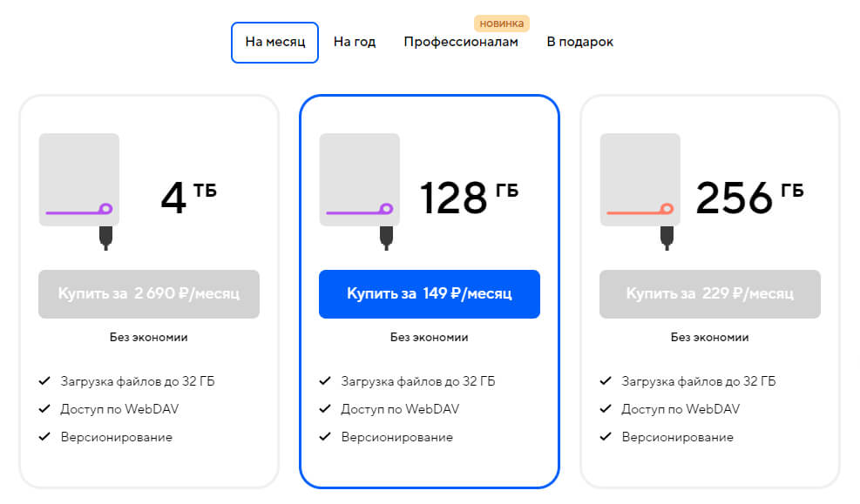Screen dimensions: 860x504
Task: Click the 128 GB drive icon
Action: [x=360, y=180]
